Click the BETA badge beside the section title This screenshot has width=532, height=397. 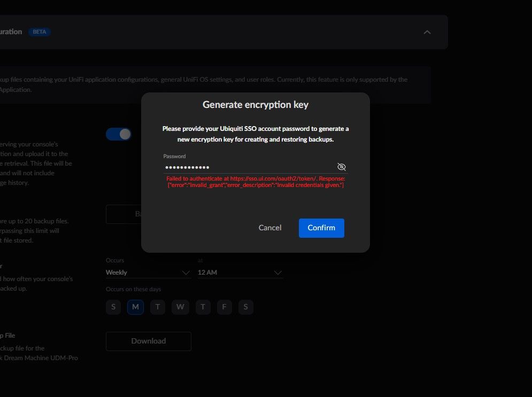point(39,32)
